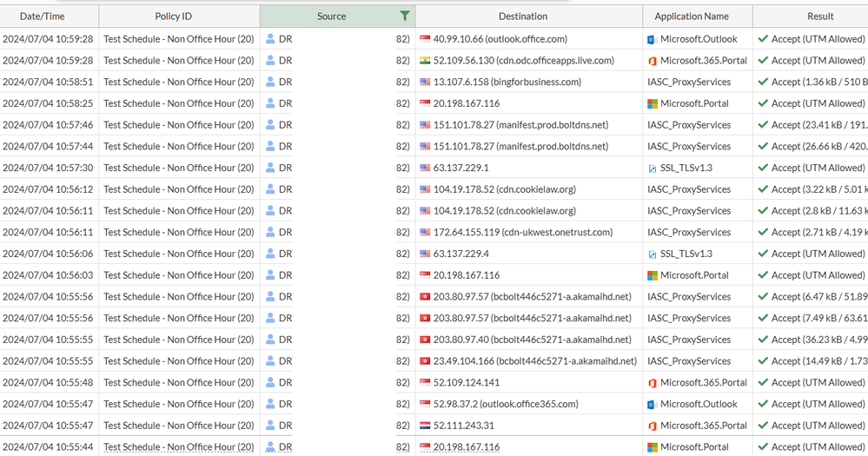Click the Office icon in cdn.odc.officeapps.live.com row
This screenshot has height=456, width=868.
coord(653,61)
